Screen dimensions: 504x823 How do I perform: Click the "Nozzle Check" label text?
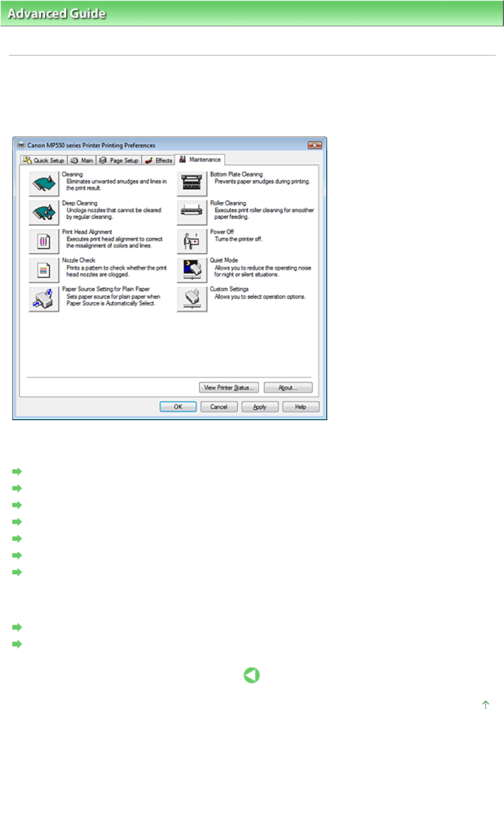[79, 260]
